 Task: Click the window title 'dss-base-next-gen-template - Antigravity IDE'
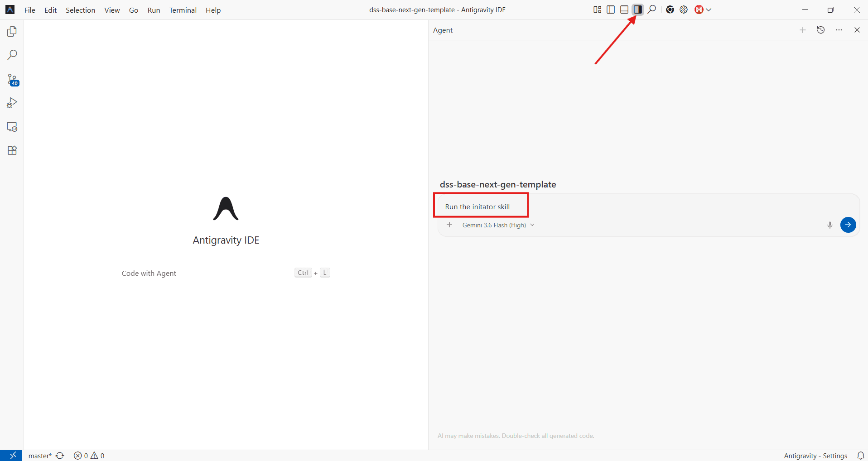437,10
